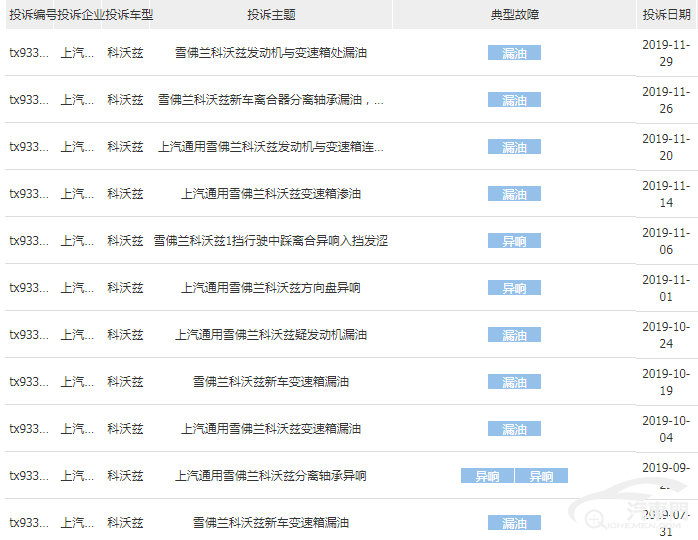698x540 pixels.
Task: Click 上汽... company in 疑发动机漏油 row
Action: coord(77,335)
